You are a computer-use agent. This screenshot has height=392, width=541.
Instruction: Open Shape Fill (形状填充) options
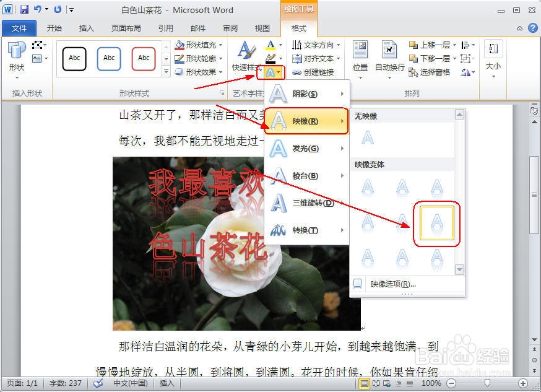point(199,45)
